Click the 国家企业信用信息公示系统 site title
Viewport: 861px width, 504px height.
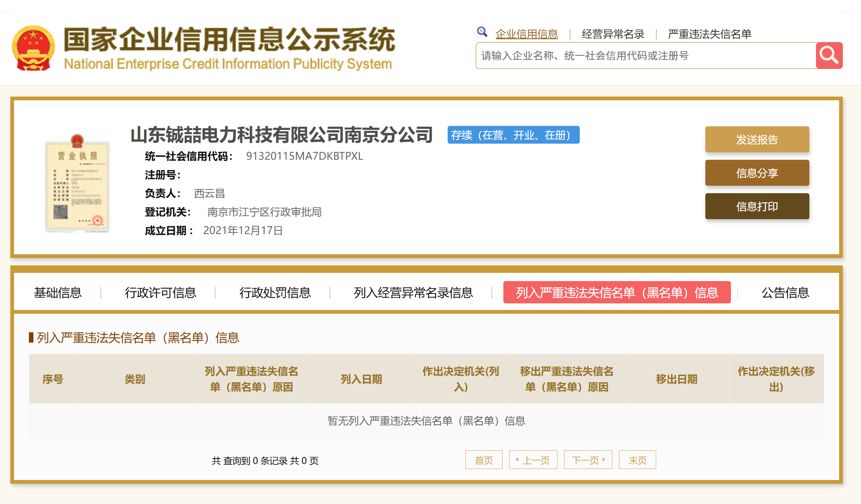(230, 40)
